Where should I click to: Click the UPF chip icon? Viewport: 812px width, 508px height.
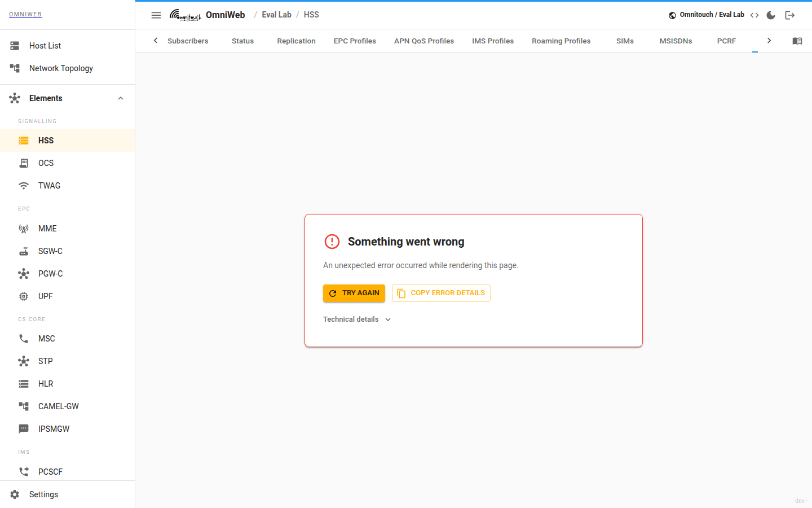pos(24,296)
